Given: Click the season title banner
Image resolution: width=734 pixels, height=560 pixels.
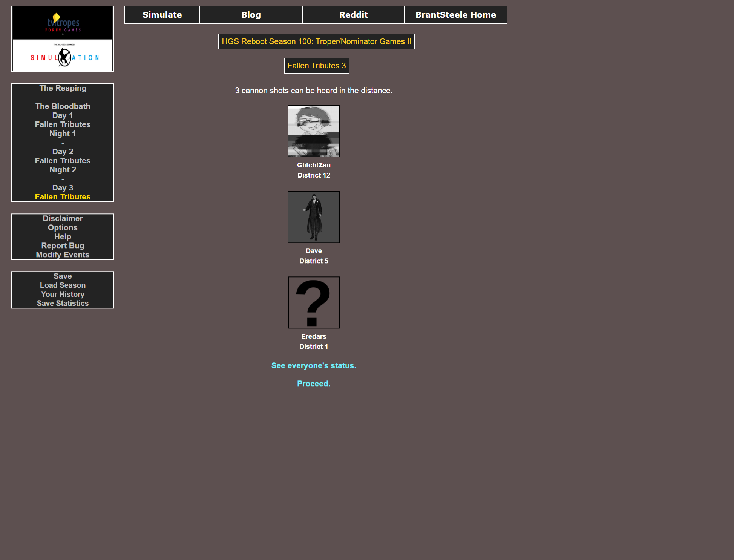Looking at the screenshot, I should pyautogui.click(x=316, y=41).
